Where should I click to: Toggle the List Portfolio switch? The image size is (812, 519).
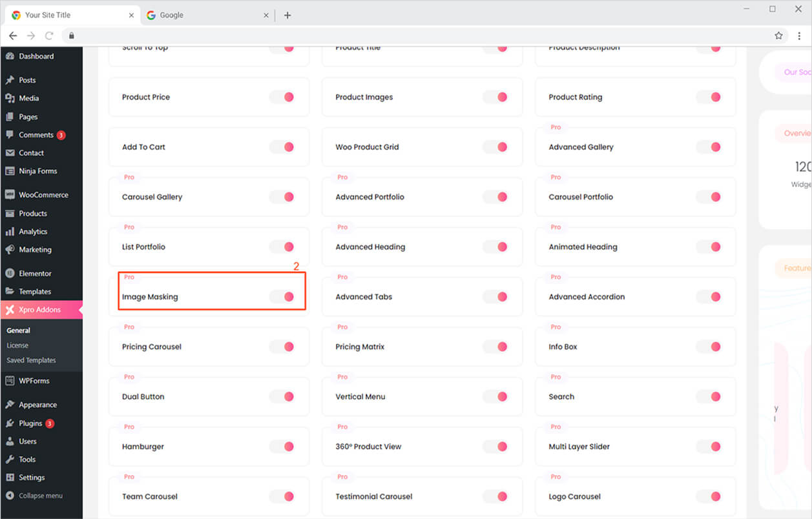tap(282, 247)
